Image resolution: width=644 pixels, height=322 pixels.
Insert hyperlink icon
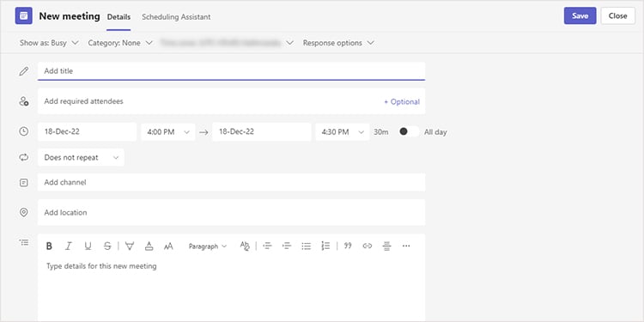tap(368, 246)
